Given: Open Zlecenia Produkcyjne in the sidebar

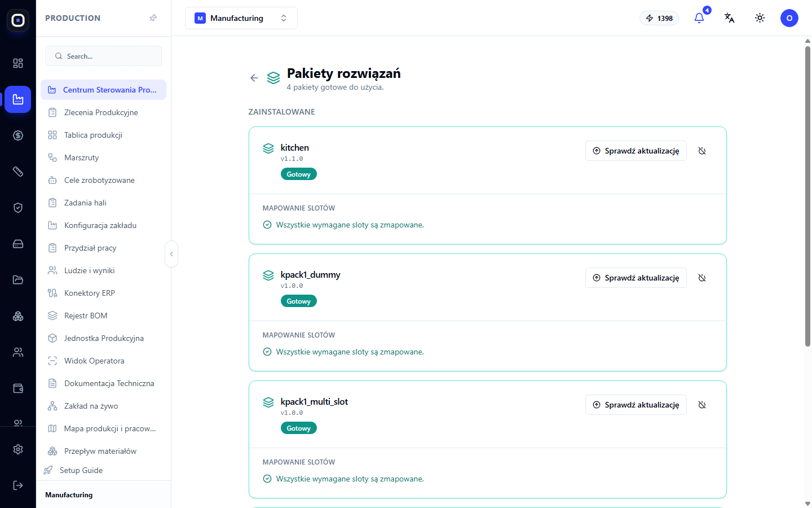Looking at the screenshot, I should pos(104,112).
